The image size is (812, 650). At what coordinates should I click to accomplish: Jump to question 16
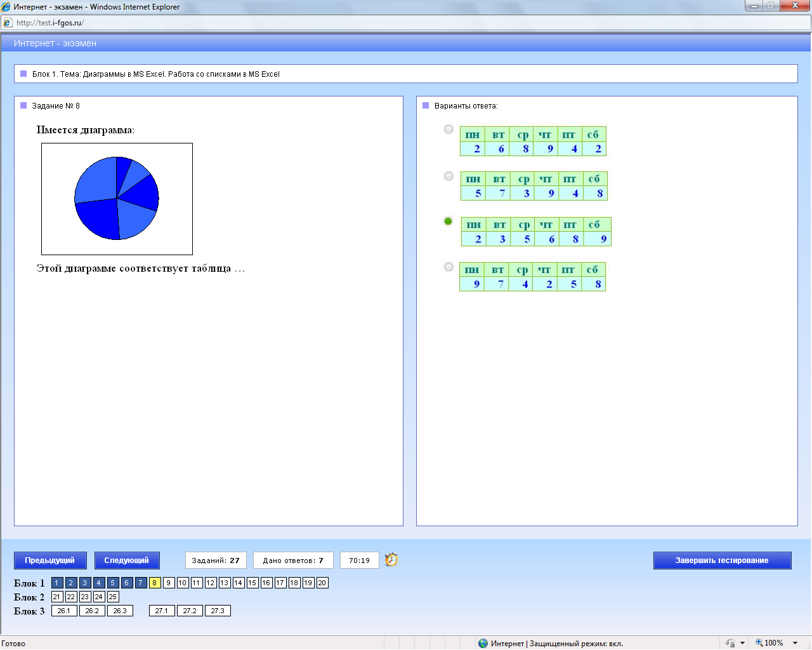click(266, 583)
